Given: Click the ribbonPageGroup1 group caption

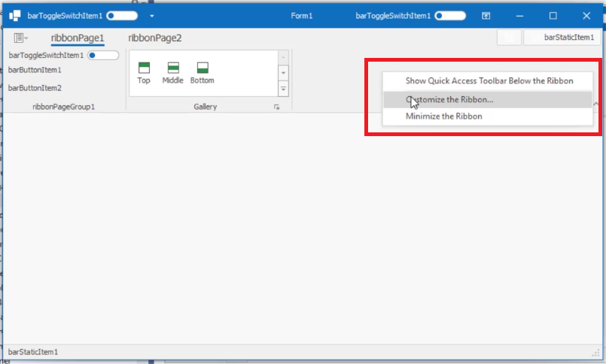Looking at the screenshot, I should (x=63, y=107).
